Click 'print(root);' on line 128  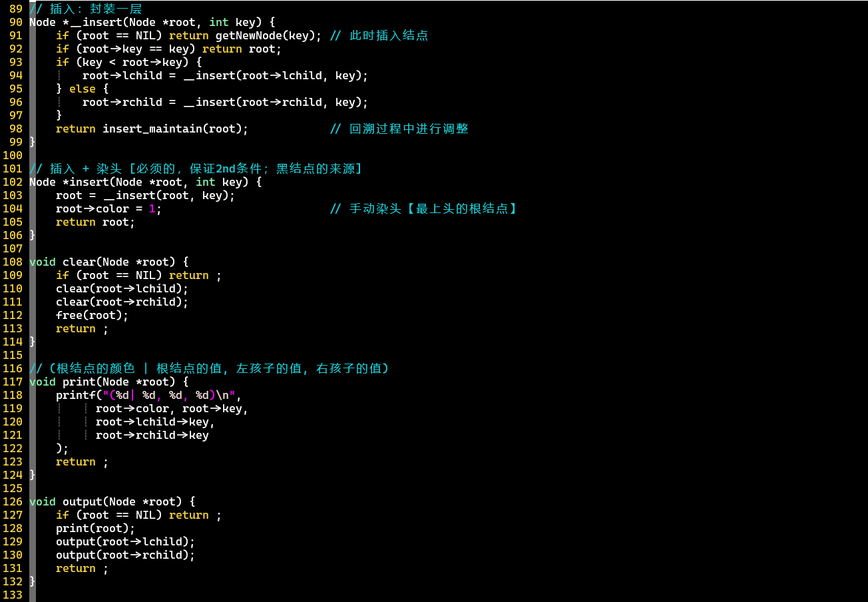tap(96, 528)
